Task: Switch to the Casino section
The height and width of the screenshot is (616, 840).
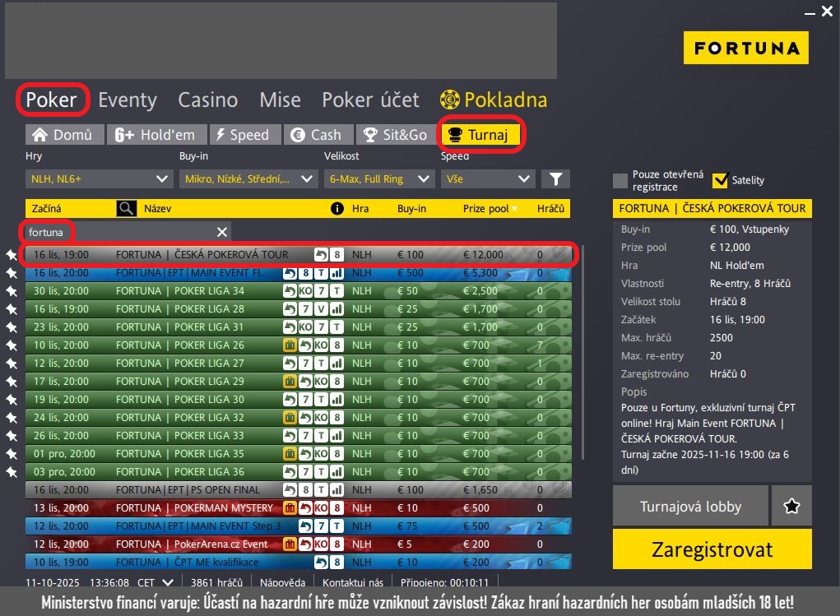Action: 207,100
